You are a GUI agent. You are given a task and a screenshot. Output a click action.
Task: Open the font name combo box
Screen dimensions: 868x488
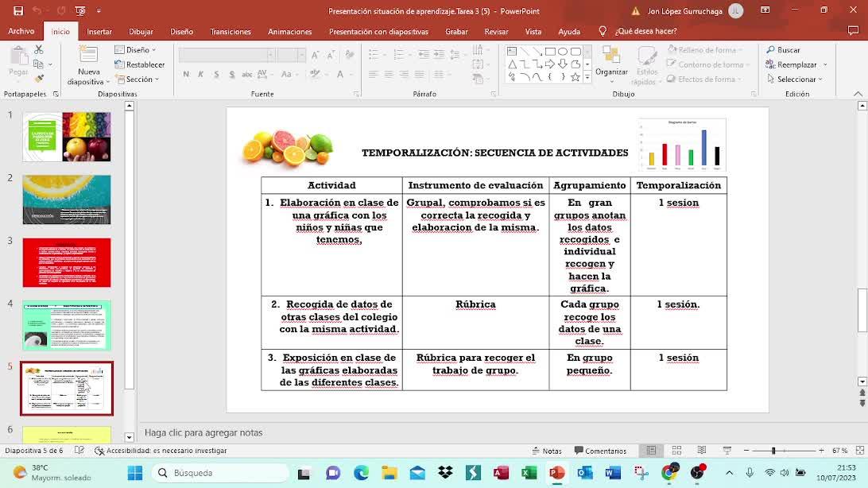227,54
